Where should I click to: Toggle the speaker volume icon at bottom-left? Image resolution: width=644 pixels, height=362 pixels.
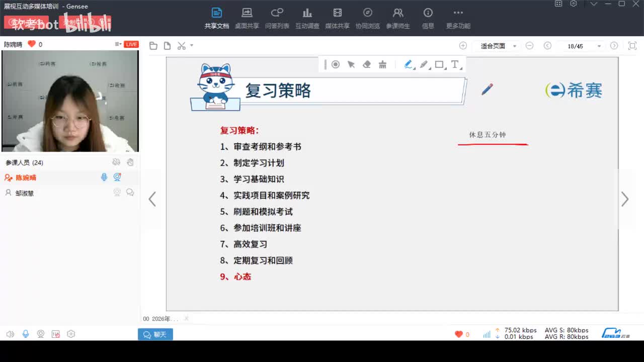click(10, 334)
